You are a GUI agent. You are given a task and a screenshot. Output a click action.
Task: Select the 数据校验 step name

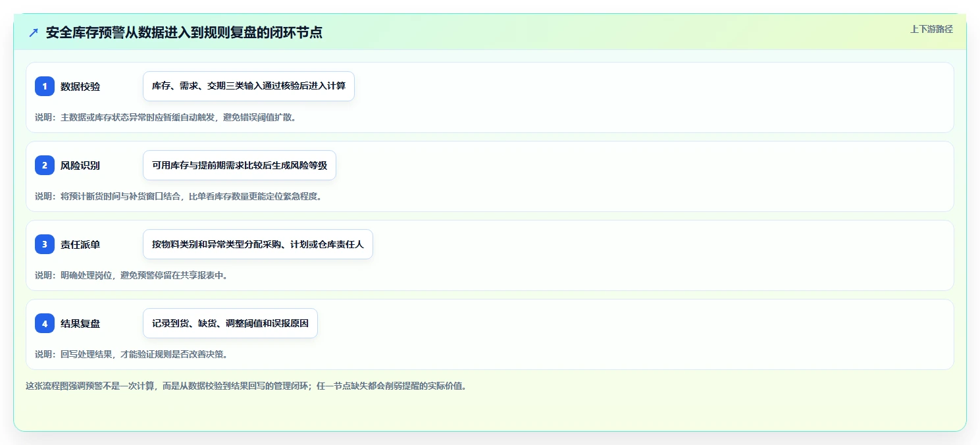coord(80,86)
